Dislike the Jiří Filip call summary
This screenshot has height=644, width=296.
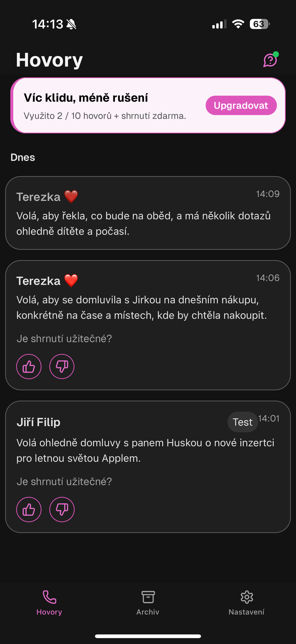pos(62,509)
